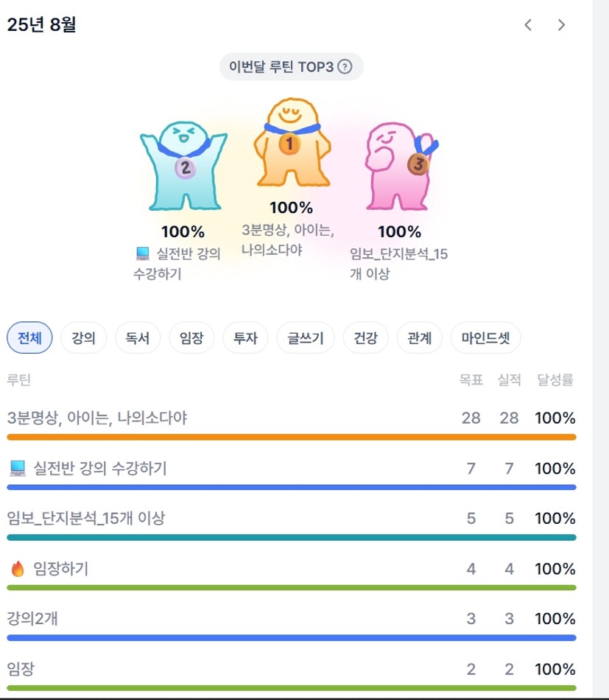Filter routines by 독서
Image resolution: width=609 pixels, height=700 pixels.
tap(138, 337)
